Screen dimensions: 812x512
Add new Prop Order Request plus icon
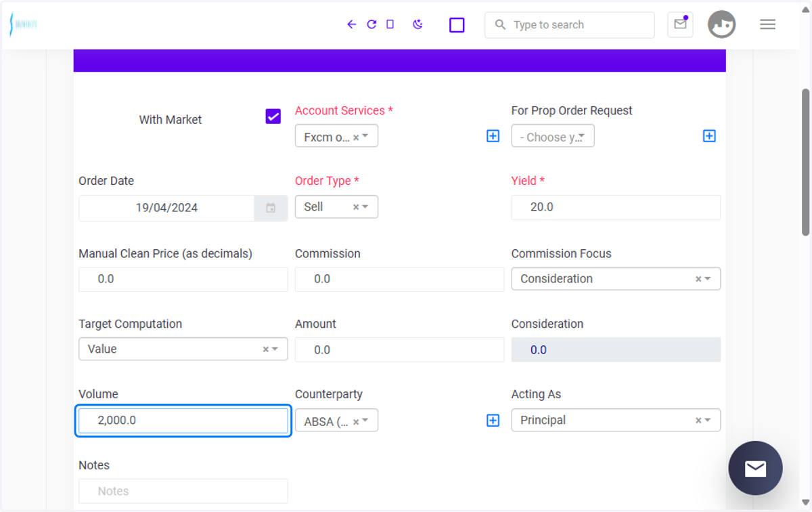(709, 136)
